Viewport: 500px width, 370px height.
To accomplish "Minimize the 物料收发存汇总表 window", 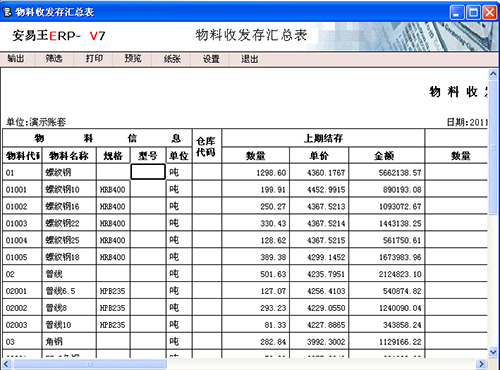I will [457, 13].
